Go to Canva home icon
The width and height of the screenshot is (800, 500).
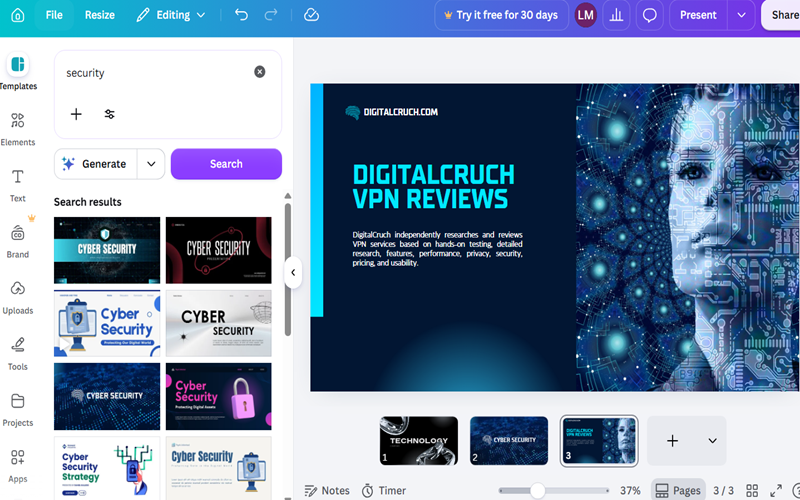[x=18, y=15]
